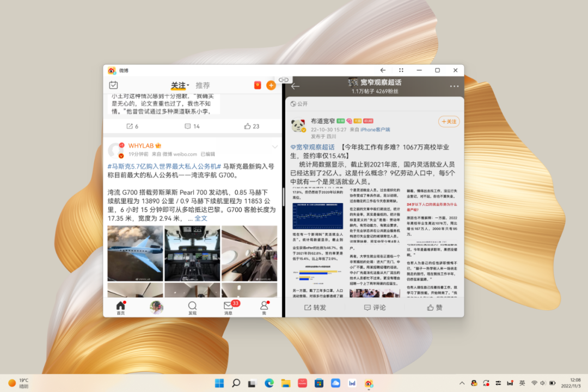Viewport: 588px width, 392px height.
Task: Open the G700 aircraft exterior thumbnail
Action: click(135, 252)
